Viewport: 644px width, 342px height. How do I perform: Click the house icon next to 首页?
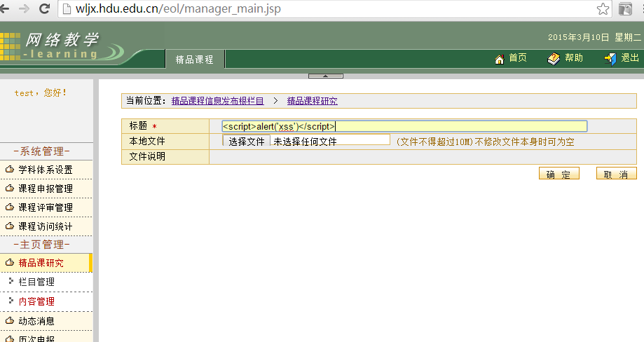500,59
